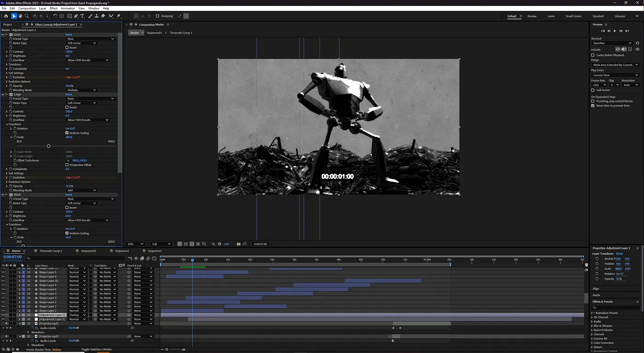Uncheck Move time to preview time

593,106
